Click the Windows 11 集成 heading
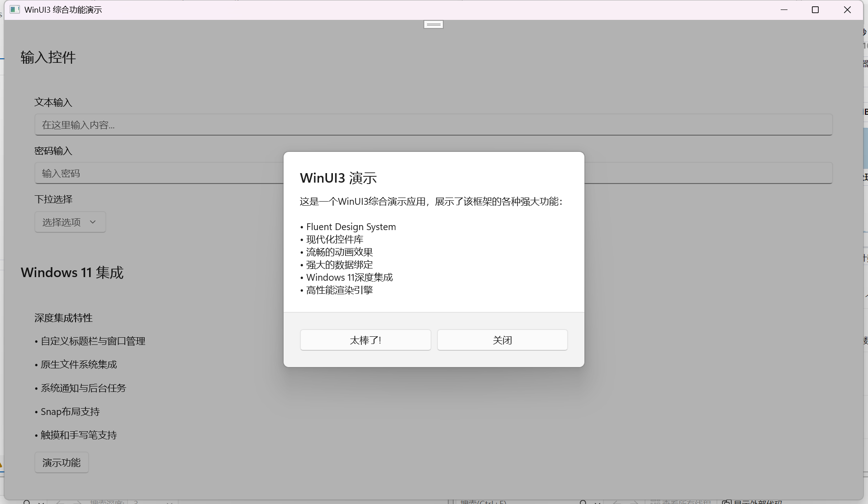Viewport: 868px width, 504px height. click(x=72, y=273)
